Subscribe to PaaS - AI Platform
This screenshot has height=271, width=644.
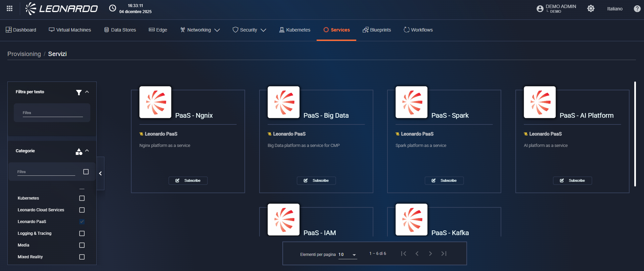point(572,180)
